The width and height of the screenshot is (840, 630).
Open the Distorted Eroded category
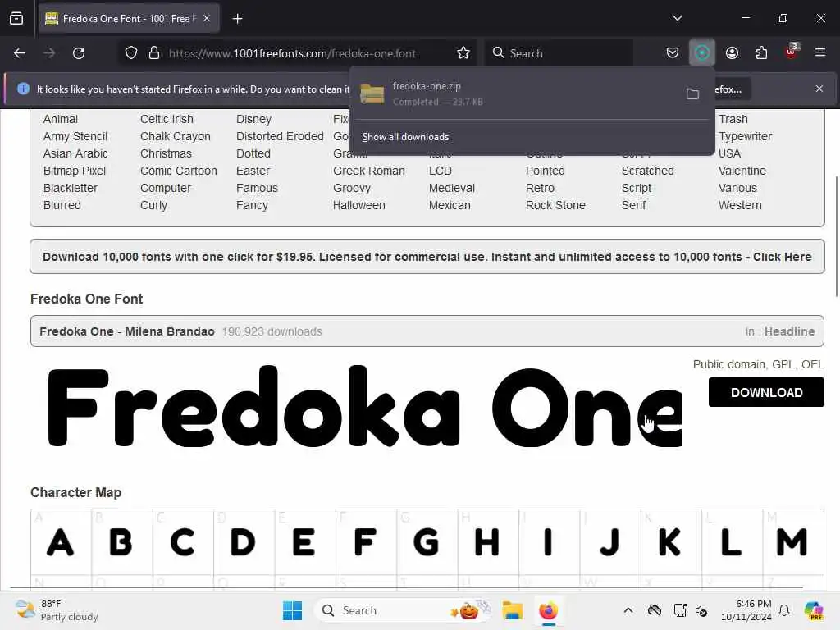click(280, 136)
